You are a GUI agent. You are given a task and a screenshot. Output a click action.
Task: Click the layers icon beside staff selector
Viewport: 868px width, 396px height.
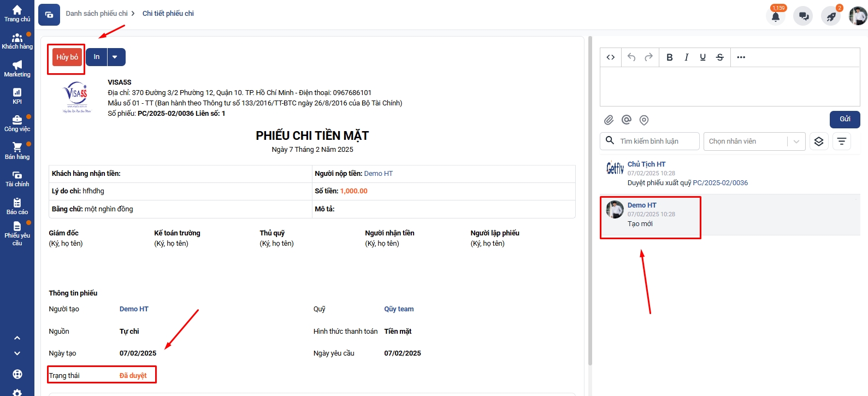click(819, 141)
